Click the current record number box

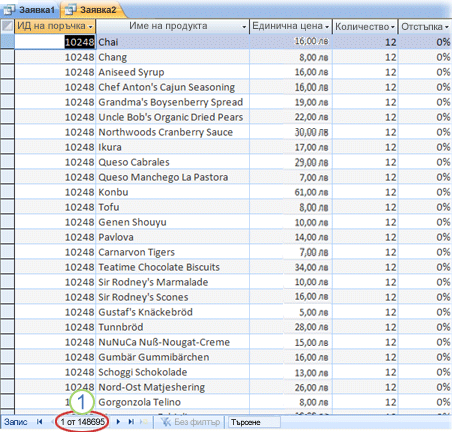[82, 422]
